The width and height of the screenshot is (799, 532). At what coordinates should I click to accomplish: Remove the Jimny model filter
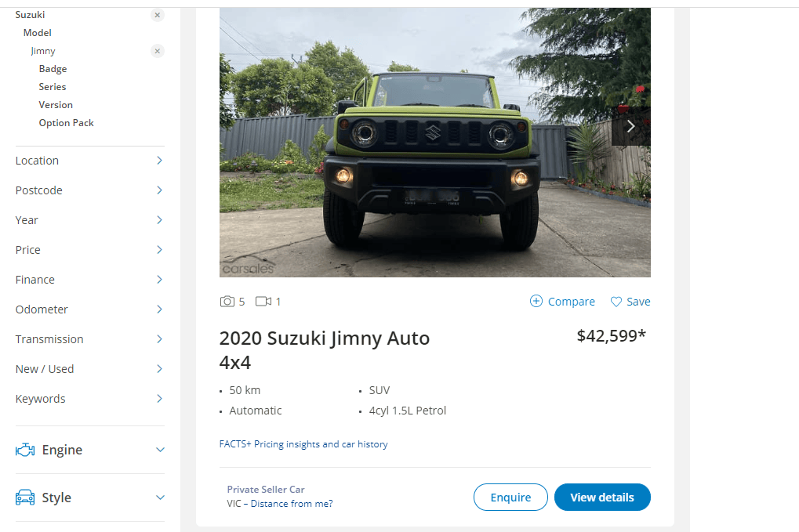coord(158,51)
